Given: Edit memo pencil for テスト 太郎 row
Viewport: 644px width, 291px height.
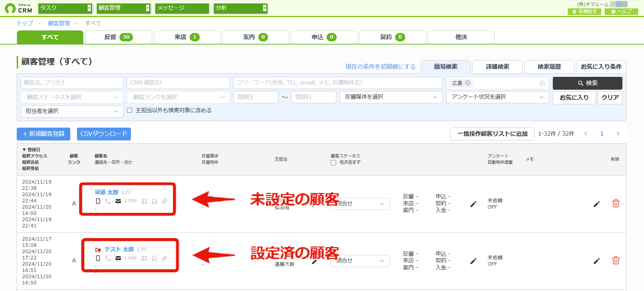Looking at the screenshot, I should [597, 261].
